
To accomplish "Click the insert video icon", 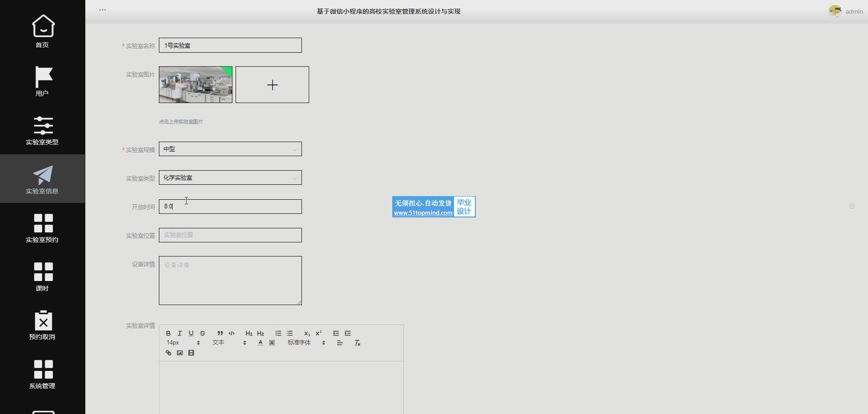I will coord(191,353).
